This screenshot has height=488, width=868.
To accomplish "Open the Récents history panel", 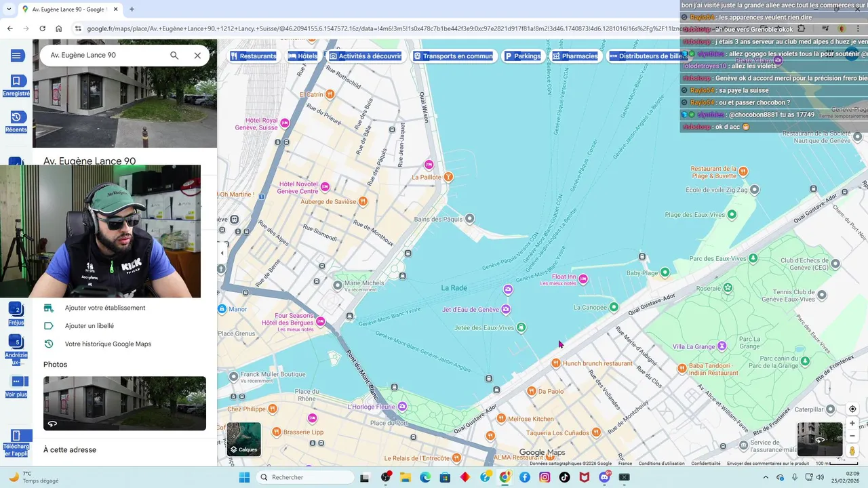I will tap(16, 122).
